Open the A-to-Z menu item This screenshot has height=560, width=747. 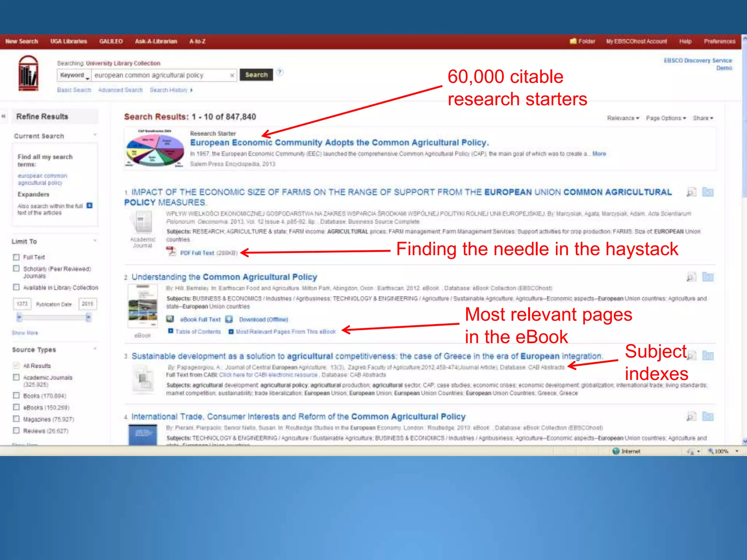click(x=197, y=41)
